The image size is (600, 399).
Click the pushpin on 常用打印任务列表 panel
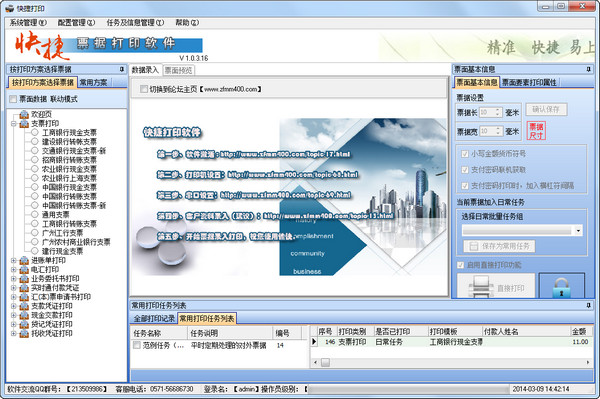[x=588, y=305]
